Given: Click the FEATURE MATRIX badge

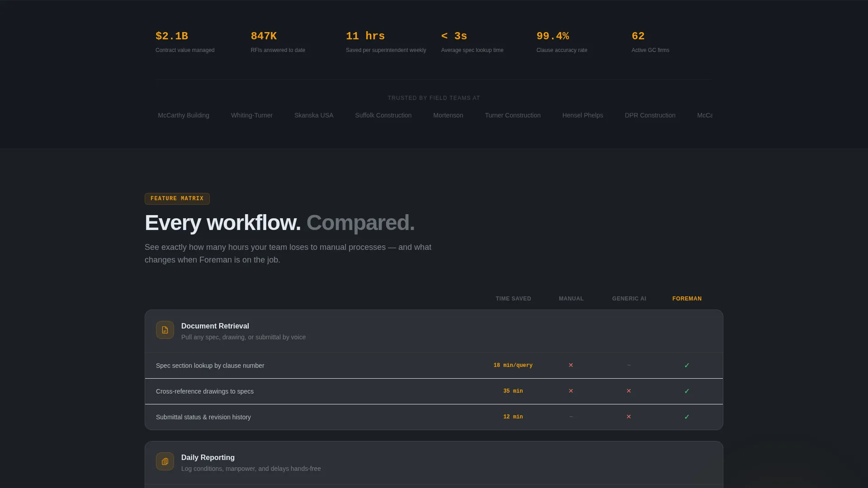Looking at the screenshot, I should tap(177, 199).
